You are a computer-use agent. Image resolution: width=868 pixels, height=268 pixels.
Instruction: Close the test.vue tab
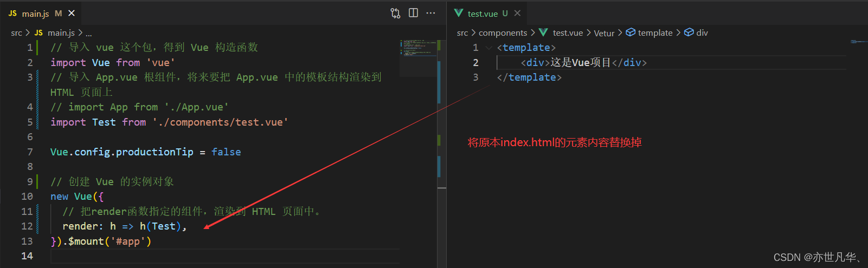pos(517,13)
